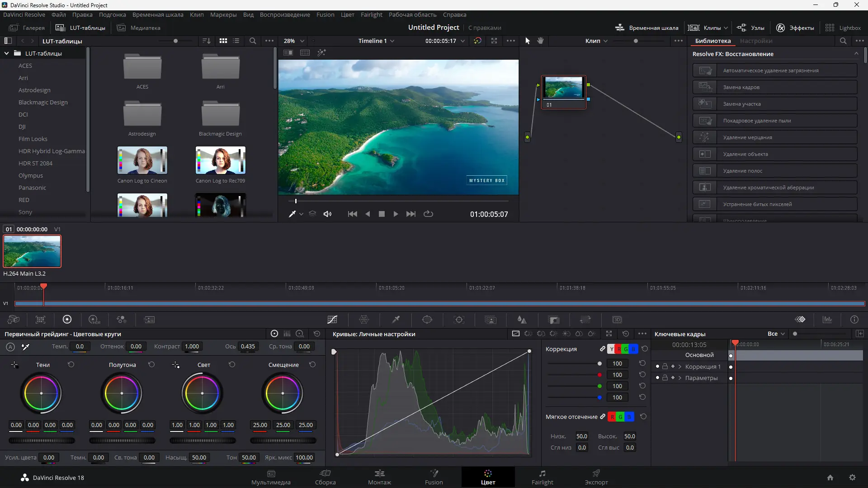The image size is (868, 488).
Task: Click the Тени color wheel center
Action: 42,393
